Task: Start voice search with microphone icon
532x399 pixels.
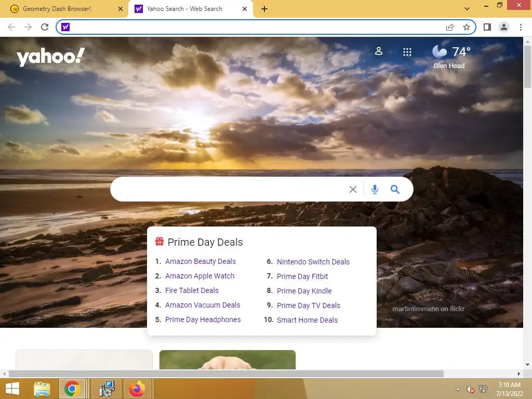Action: click(x=375, y=189)
